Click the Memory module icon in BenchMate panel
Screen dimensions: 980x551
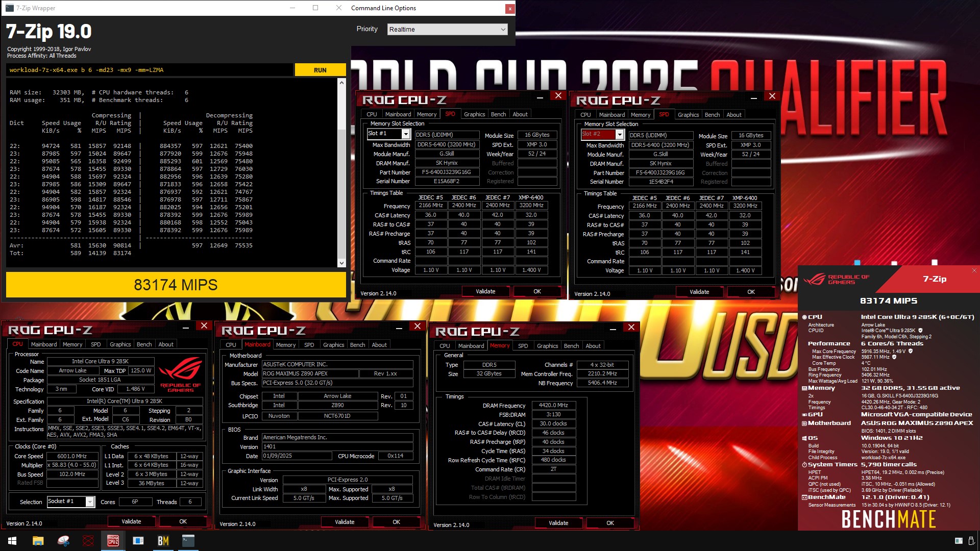(804, 388)
